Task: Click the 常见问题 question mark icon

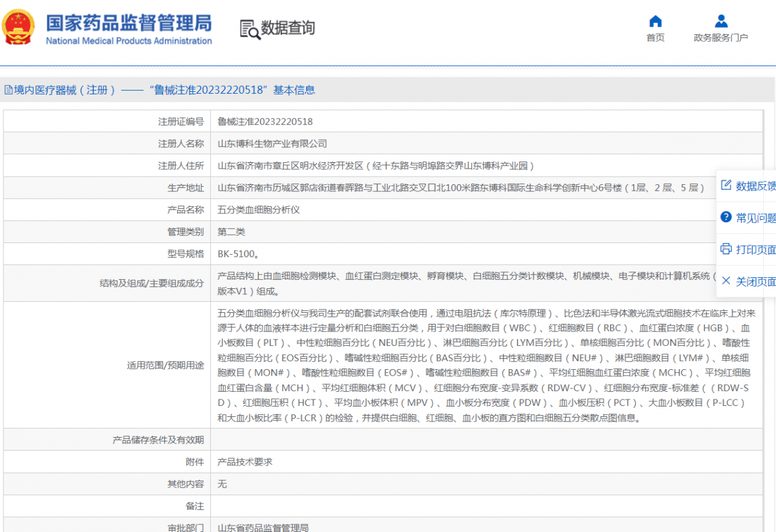Action: click(726, 217)
